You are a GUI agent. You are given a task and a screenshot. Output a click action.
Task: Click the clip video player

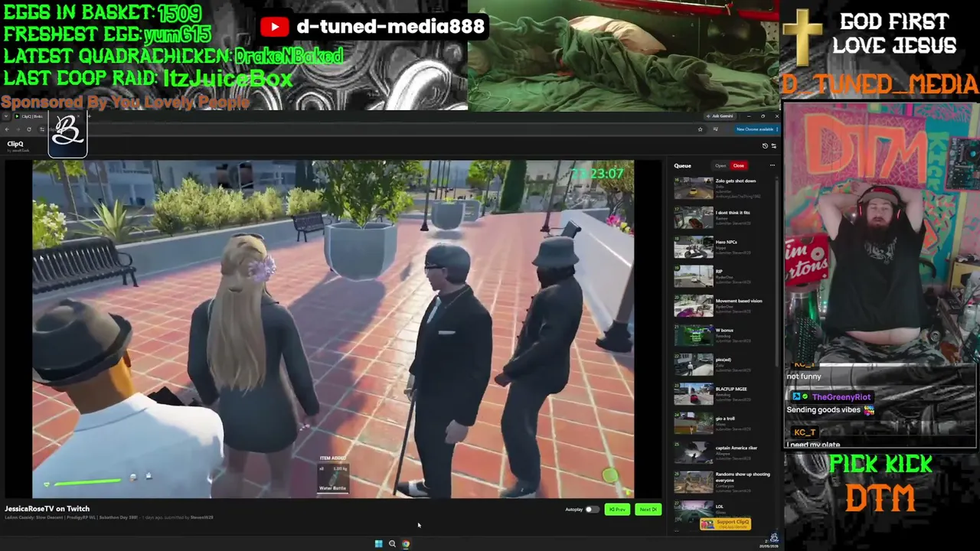pos(333,329)
